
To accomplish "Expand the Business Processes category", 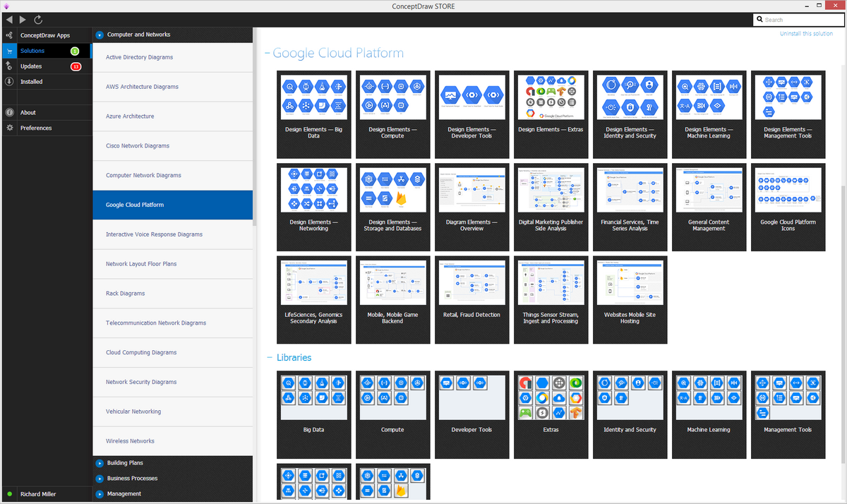I will pyautogui.click(x=100, y=479).
